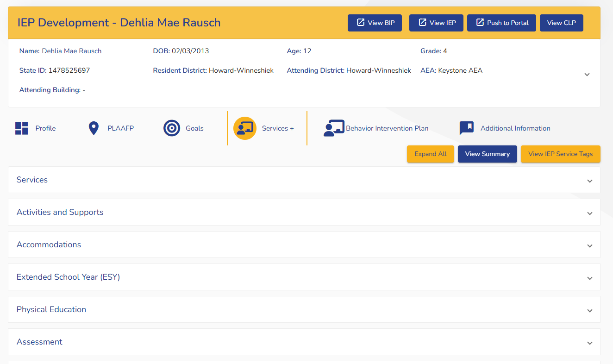Click the Services+ orange circle icon
This screenshot has width=613, height=364.
(245, 128)
